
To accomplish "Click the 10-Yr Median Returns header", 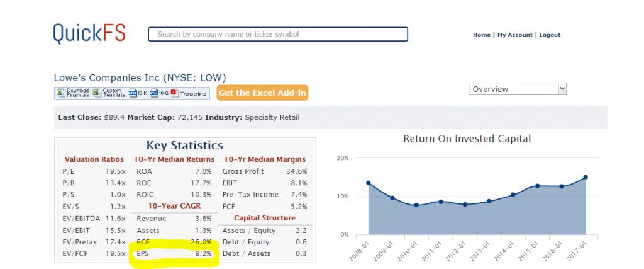I will 174,159.
